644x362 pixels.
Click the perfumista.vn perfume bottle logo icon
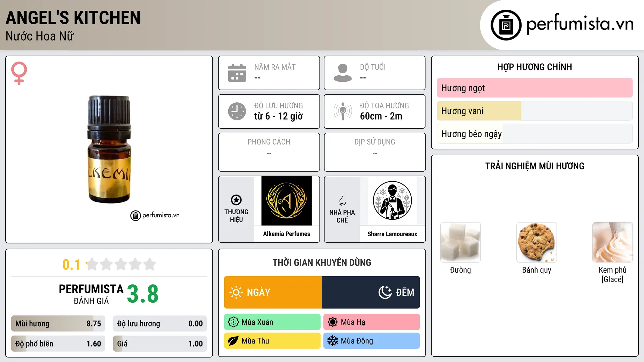pyautogui.click(x=506, y=25)
